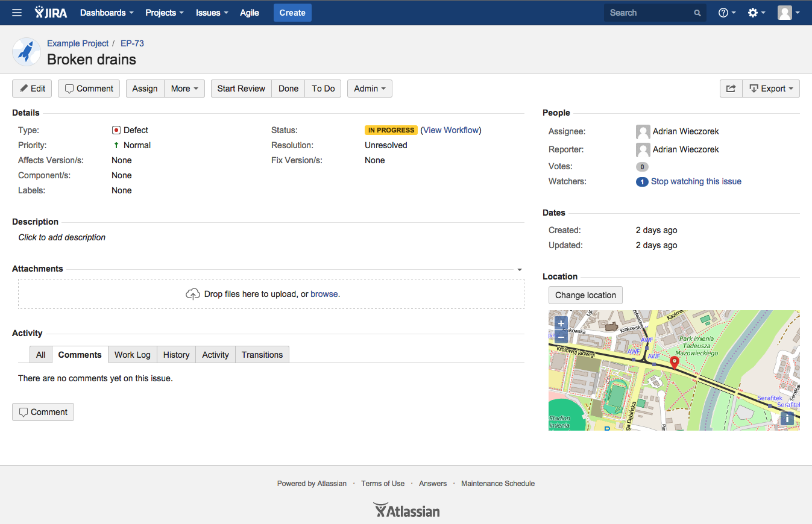Open the user profile avatar menu
Image resolution: width=812 pixels, height=524 pixels.
click(788, 13)
